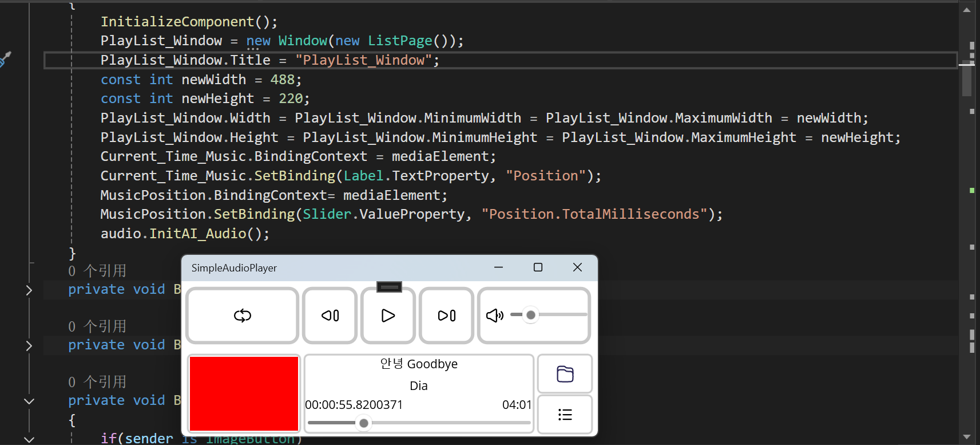Click the second '0 个引用' reference link
980x445 pixels.
point(97,326)
